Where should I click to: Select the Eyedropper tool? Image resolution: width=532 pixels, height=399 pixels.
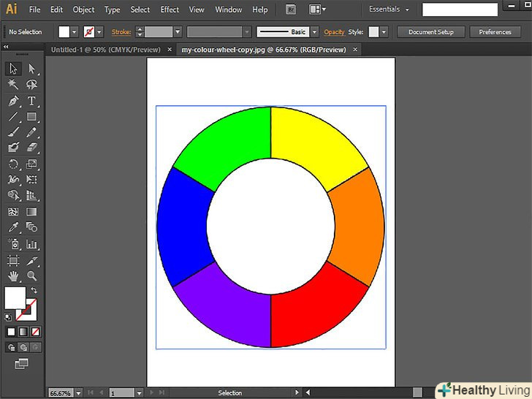(13, 228)
